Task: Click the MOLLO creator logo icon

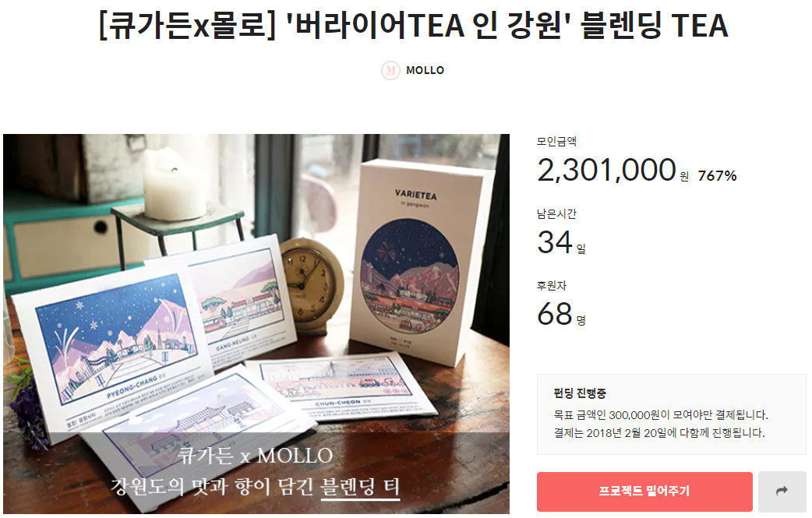Action: point(390,70)
